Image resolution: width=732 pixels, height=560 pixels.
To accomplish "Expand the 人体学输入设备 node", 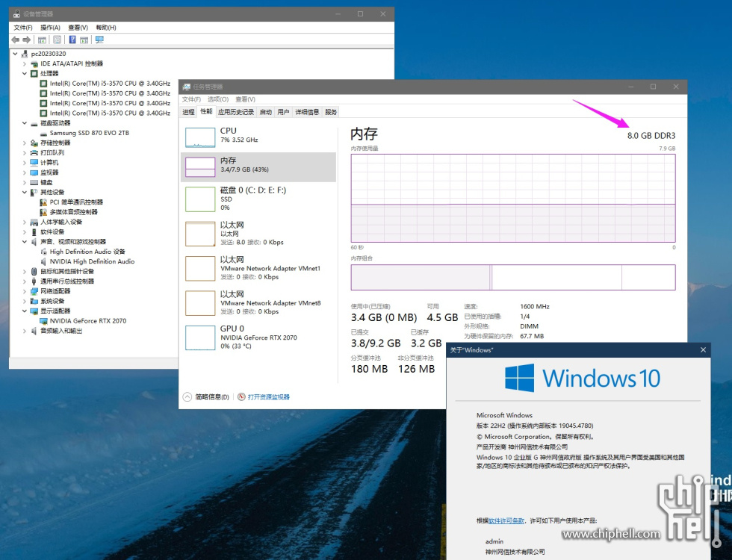I will [24, 223].
